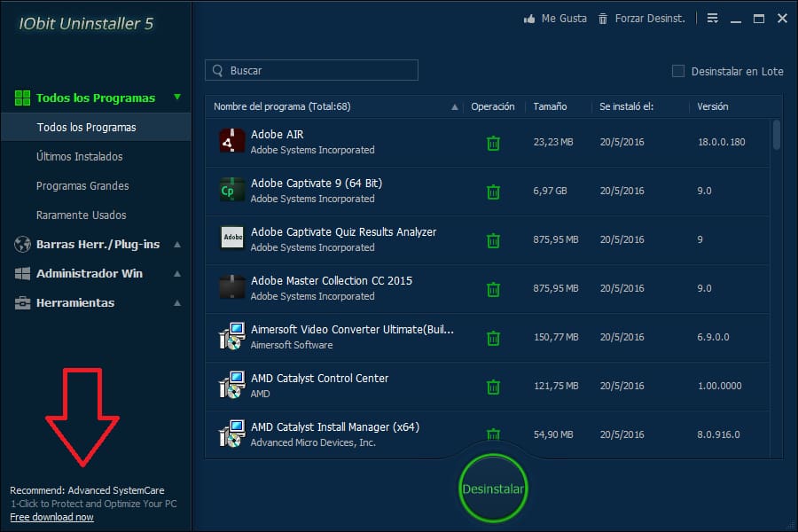Click the program list vertical scrollbar
Screen dimensions: 798x532
coord(777,135)
